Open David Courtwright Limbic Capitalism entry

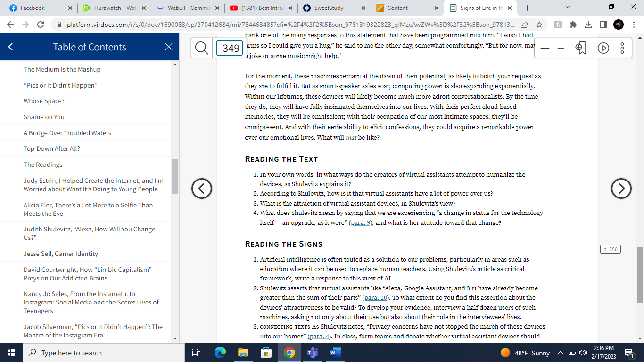88,274
